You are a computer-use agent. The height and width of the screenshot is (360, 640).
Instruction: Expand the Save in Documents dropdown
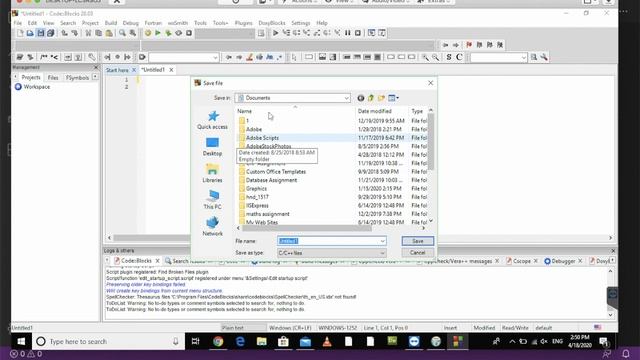click(x=346, y=98)
